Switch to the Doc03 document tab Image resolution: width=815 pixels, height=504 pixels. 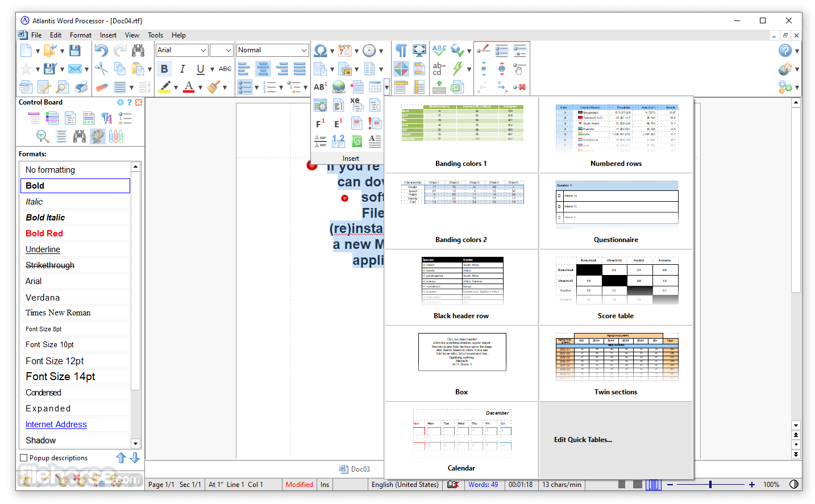pos(355,469)
